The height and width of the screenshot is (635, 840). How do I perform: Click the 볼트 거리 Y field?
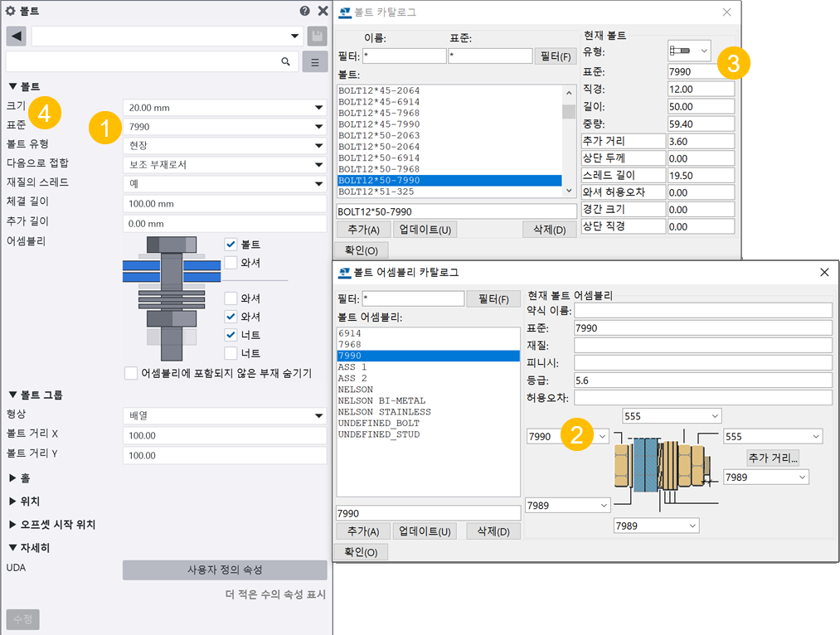[x=225, y=456]
